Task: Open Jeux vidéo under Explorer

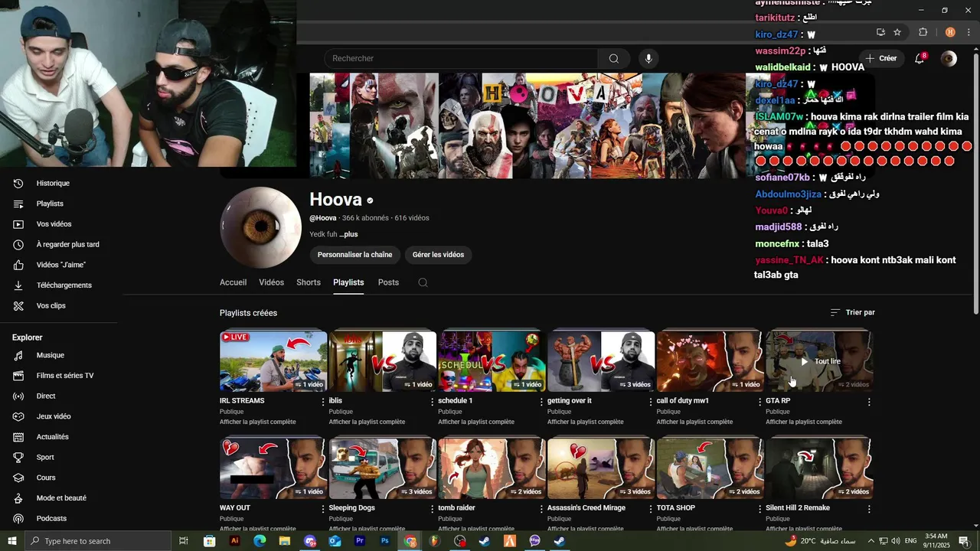Action: 54,416
